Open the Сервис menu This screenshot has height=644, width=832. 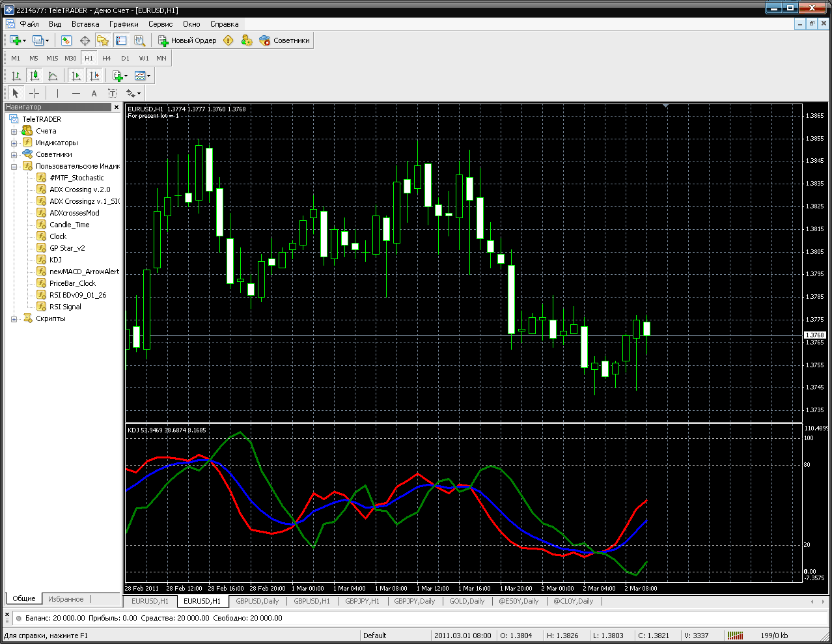coord(161,24)
